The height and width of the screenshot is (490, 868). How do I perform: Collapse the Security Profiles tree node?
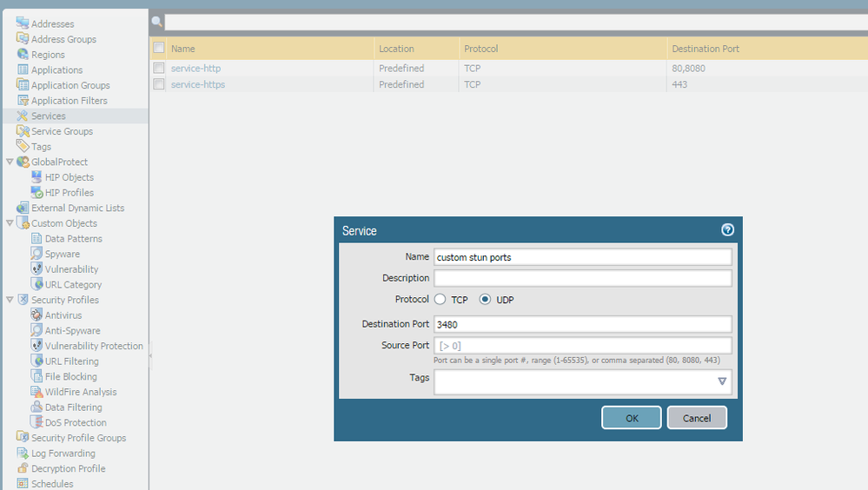click(10, 300)
